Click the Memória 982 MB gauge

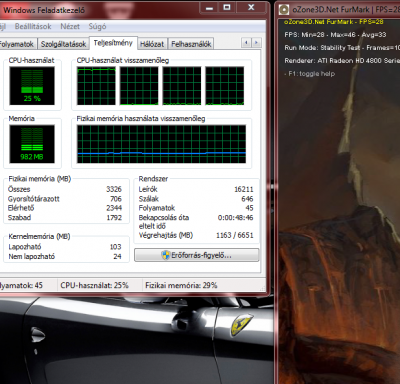[32, 144]
